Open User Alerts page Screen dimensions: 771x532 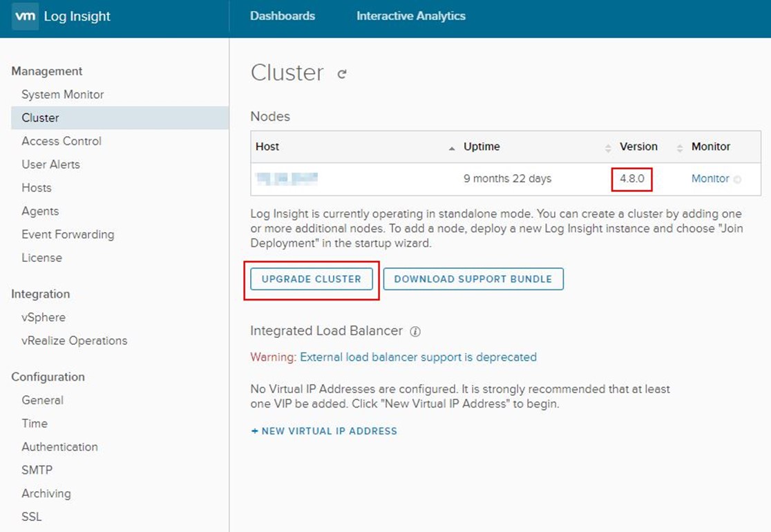point(50,164)
